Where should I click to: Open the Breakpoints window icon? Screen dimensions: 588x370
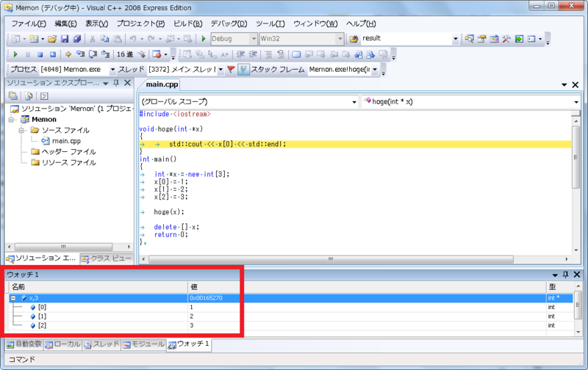157,54
